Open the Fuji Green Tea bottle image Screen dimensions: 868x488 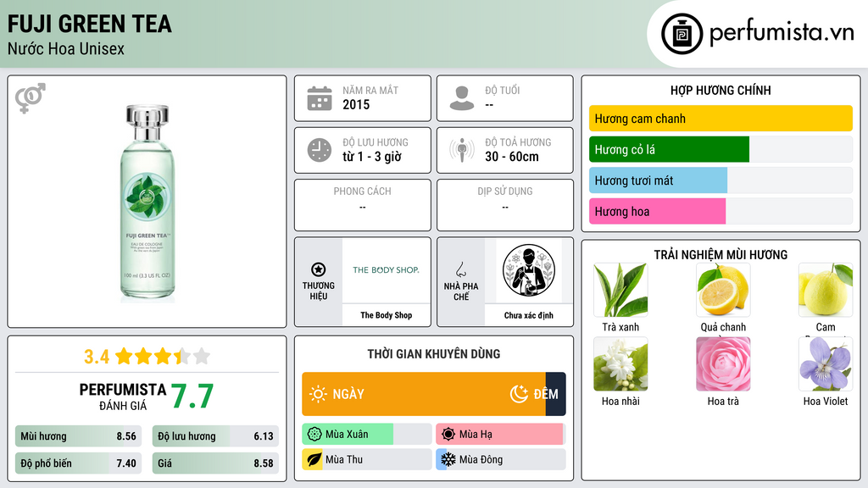tap(147, 202)
